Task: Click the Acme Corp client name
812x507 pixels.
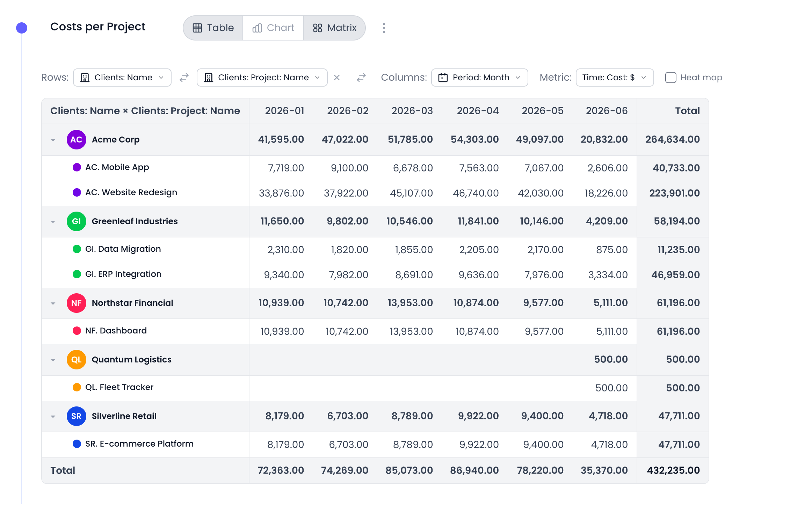Action: (x=116, y=140)
